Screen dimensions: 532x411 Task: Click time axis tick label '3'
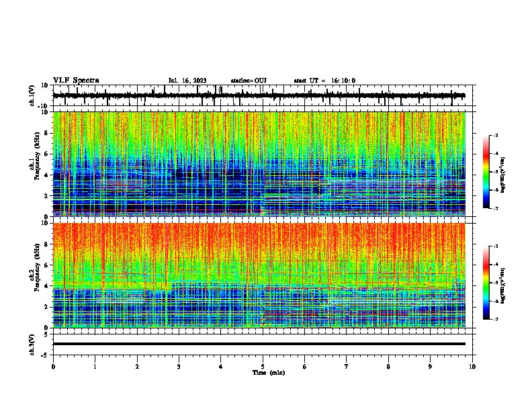tap(179, 367)
